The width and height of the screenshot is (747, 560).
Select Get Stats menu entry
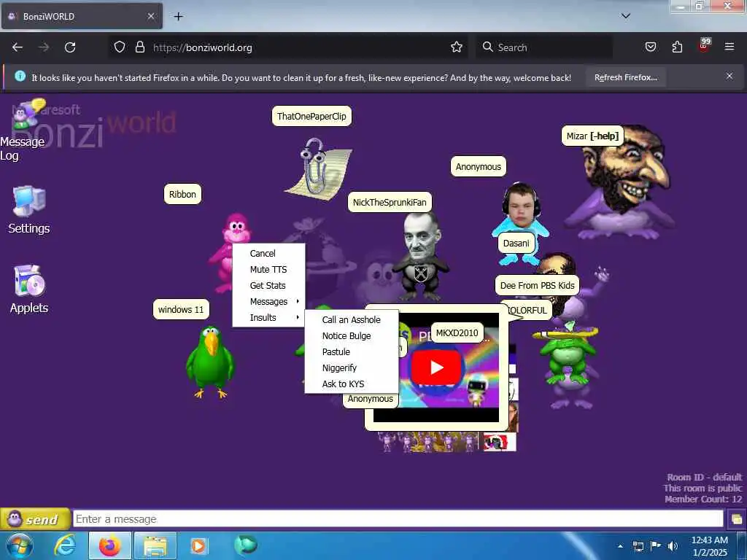coord(268,286)
